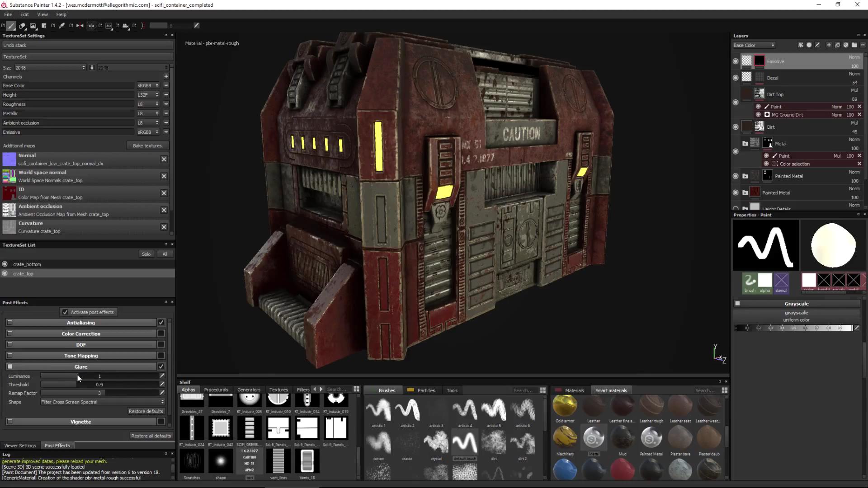
Task: Toggle the symmetry mirror tool
Action: [80, 26]
